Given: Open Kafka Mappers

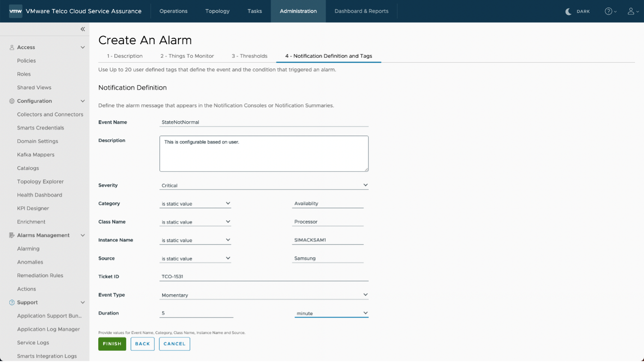Looking at the screenshot, I should click(x=36, y=155).
